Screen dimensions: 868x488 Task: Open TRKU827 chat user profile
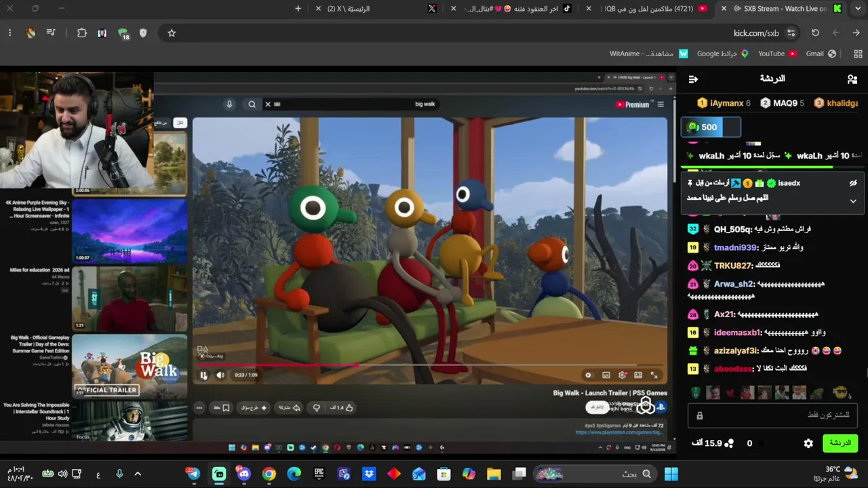click(x=733, y=266)
